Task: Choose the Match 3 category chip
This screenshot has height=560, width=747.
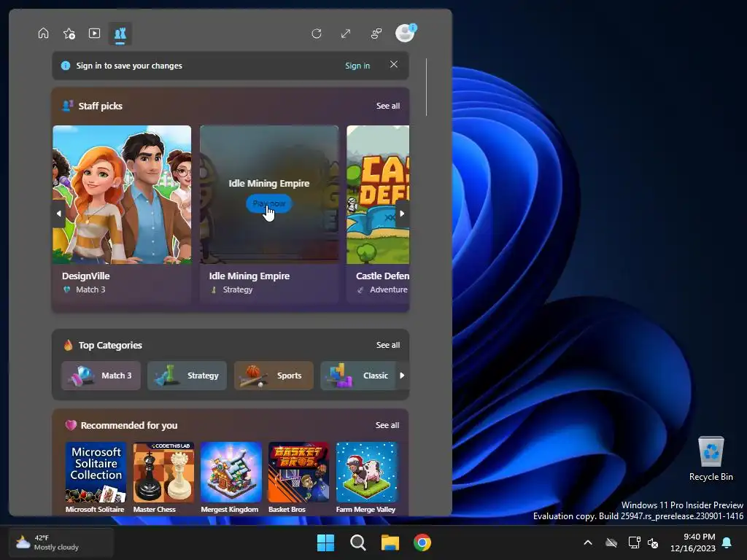Action: [x=101, y=376]
